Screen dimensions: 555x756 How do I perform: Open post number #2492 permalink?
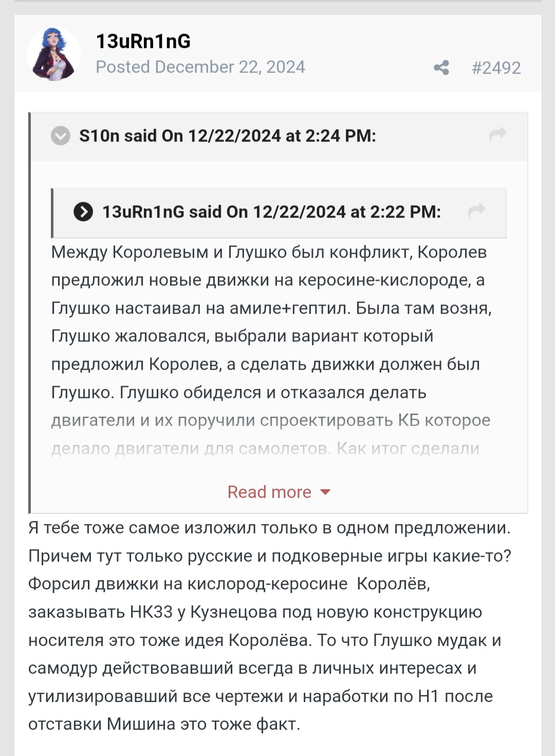point(496,68)
